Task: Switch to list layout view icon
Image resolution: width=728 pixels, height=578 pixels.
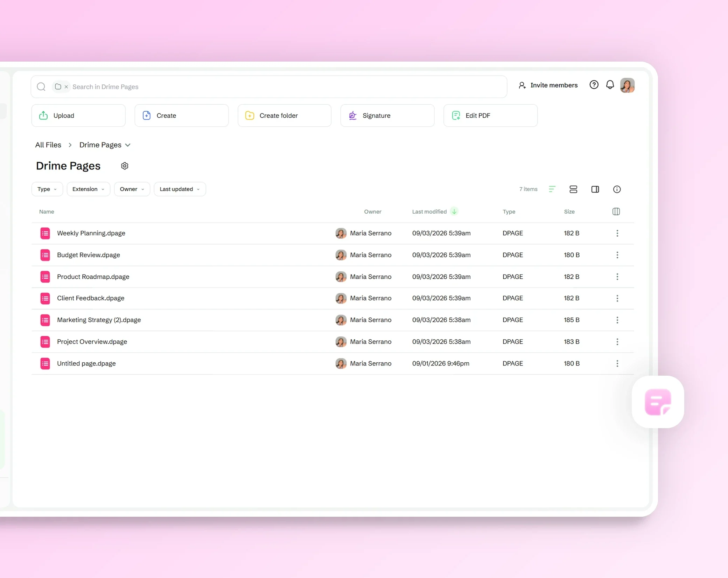Action: tap(573, 189)
